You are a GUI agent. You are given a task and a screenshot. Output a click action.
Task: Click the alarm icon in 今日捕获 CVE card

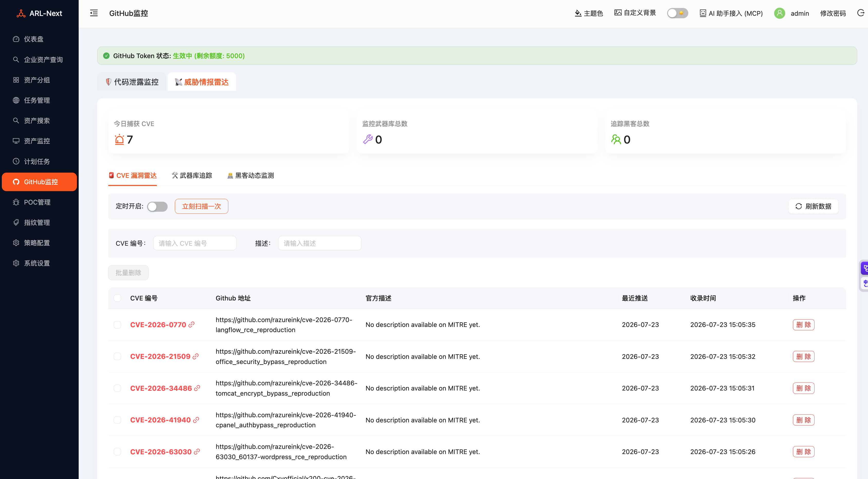coord(119,139)
